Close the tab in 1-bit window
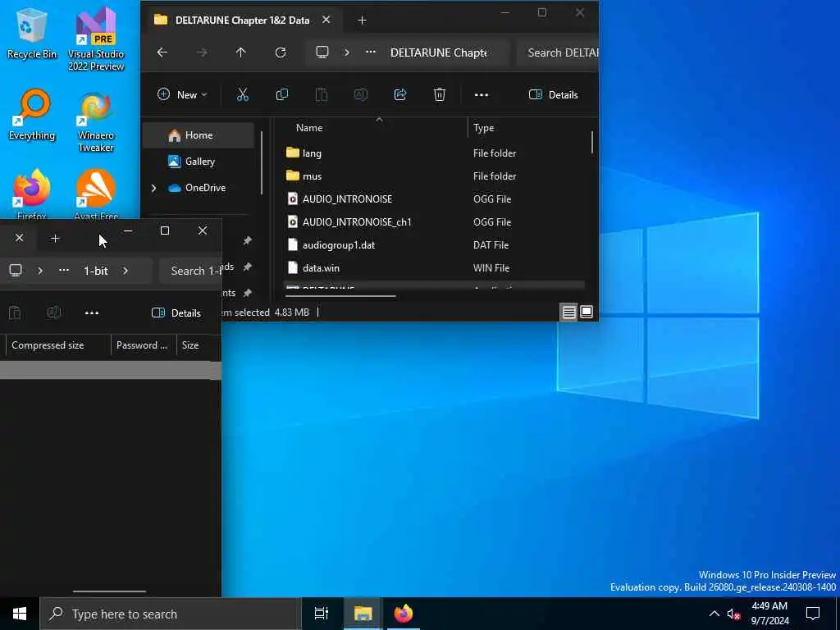The height and width of the screenshot is (630, 840). [x=20, y=238]
